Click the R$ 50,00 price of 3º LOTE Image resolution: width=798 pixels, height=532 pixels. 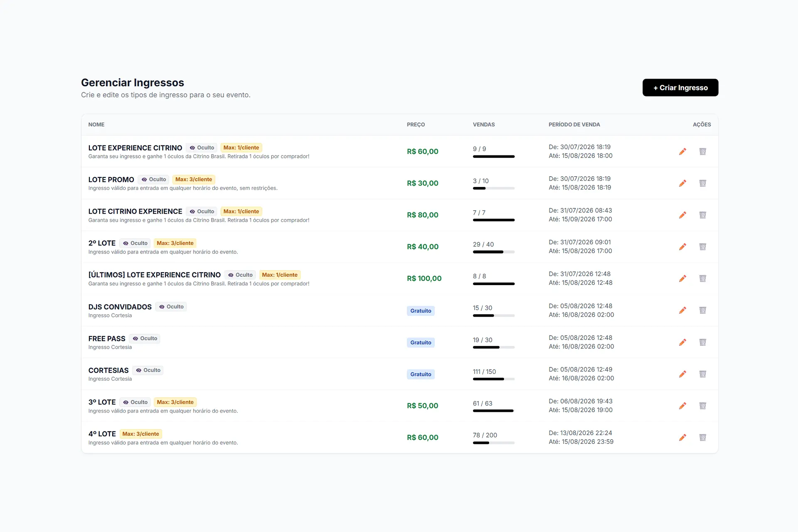pyautogui.click(x=422, y=406)
